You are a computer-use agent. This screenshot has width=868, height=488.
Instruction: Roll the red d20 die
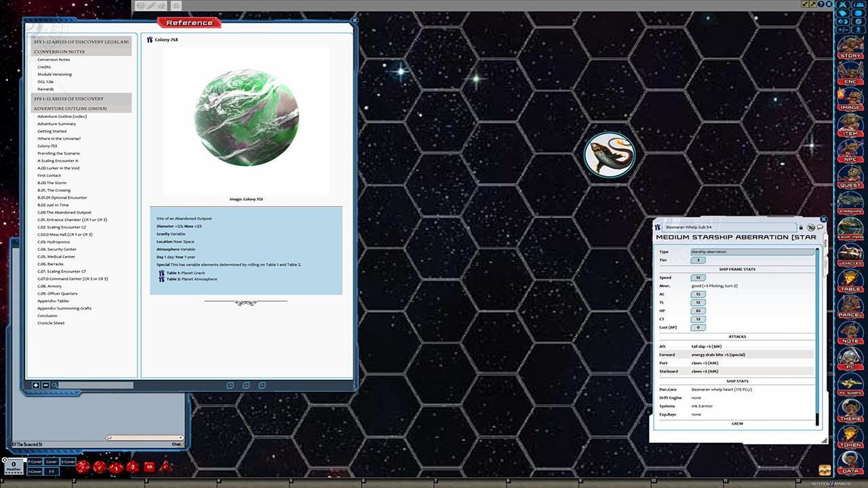point(82,466)
